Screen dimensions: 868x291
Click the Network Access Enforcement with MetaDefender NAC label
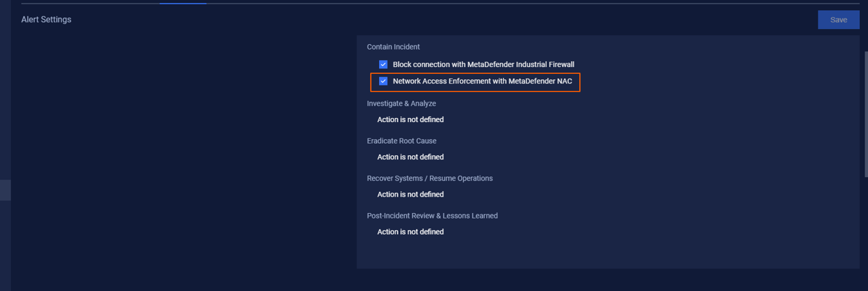tap(482, 81)
